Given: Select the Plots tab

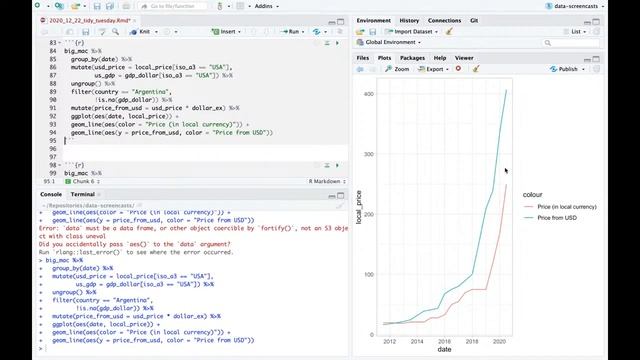Looking at the screenshot, I should [x=384, y=58].
